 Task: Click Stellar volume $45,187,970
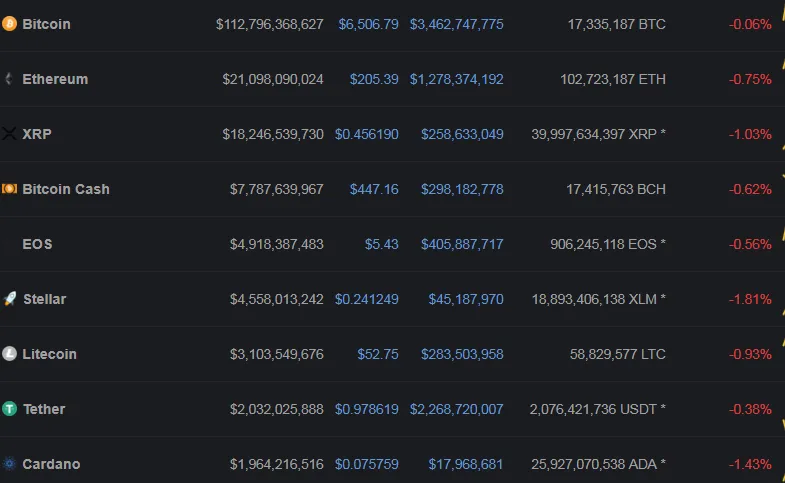click(x=466, y=299)
